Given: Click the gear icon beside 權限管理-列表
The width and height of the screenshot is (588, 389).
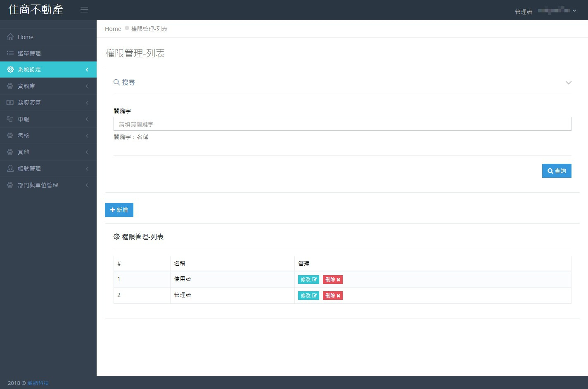Looking at the screenshot, I should pos(117,236).
